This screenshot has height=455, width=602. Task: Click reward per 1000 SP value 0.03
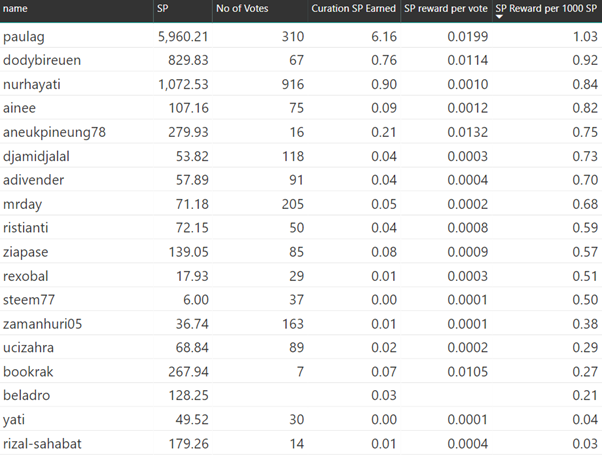[585, 444]
